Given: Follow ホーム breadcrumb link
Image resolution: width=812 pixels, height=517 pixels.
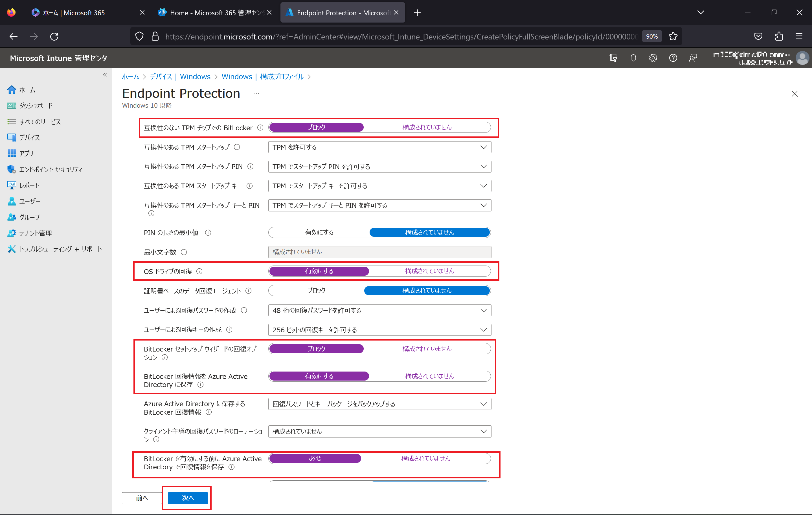Looking at the screenshot, I should pos(131,77).
